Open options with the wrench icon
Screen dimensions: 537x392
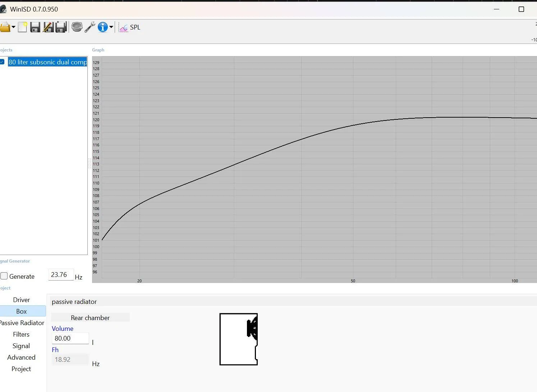(x=90, y=27)
